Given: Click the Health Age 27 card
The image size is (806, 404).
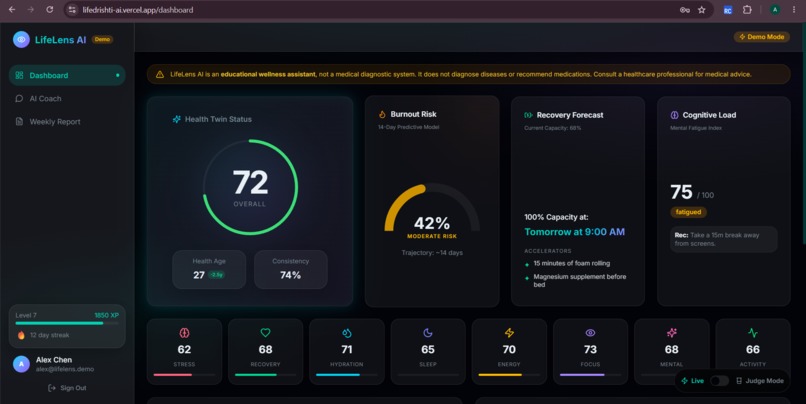Looking at the screenshot, I should 209,269.
